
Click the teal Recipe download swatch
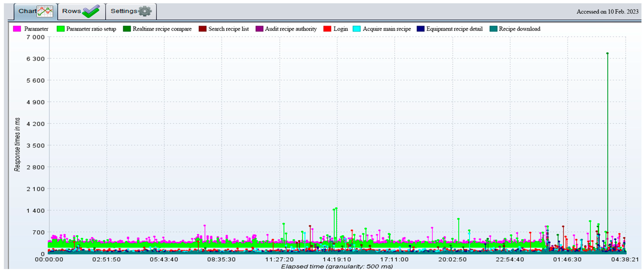tap(493, 29)
